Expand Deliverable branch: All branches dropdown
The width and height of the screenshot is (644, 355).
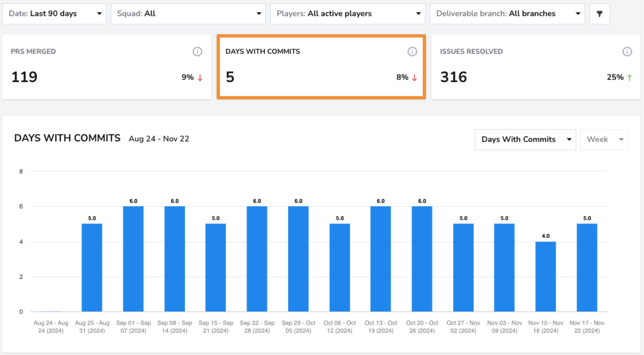click(508, 14)
